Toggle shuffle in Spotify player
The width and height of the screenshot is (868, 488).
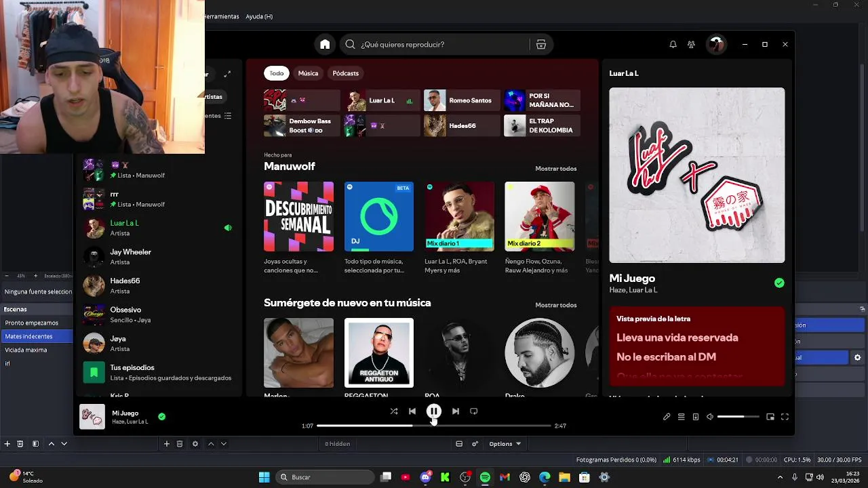pyautogui.click(x=394, y=411)
